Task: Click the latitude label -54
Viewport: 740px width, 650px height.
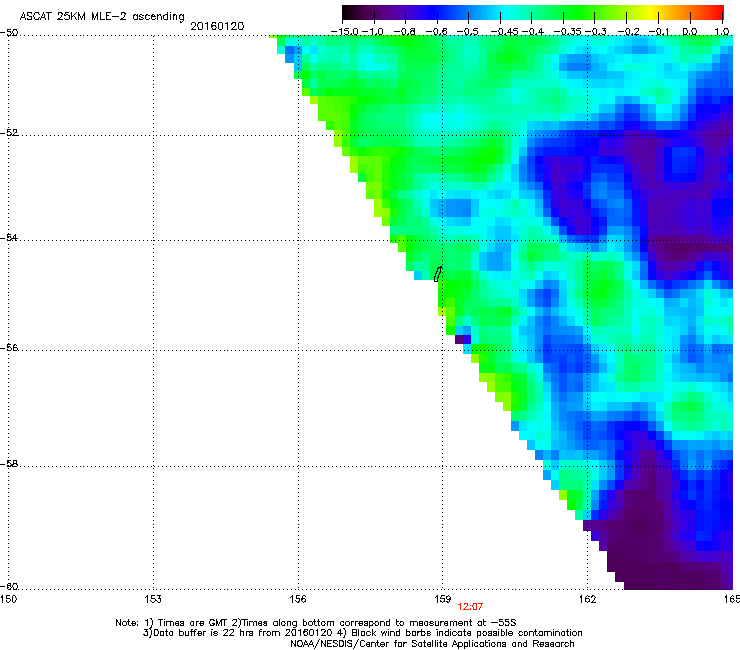Action: point(9,237)
